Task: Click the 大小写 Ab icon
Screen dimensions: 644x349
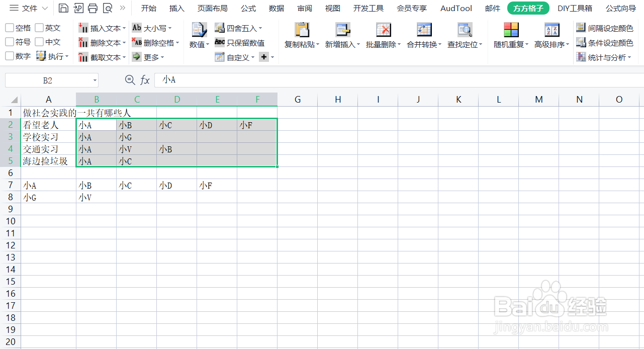Action: click(x=136, y=28)
